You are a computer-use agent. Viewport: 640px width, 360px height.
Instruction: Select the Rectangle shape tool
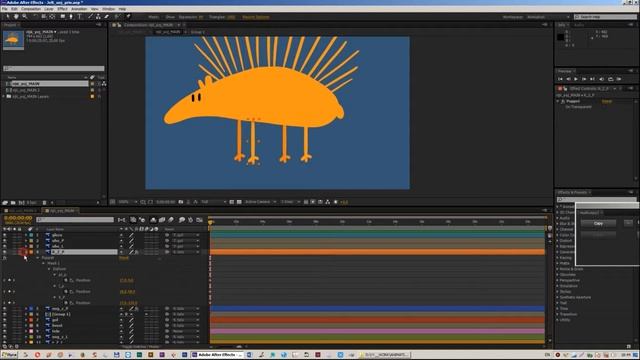62,17
